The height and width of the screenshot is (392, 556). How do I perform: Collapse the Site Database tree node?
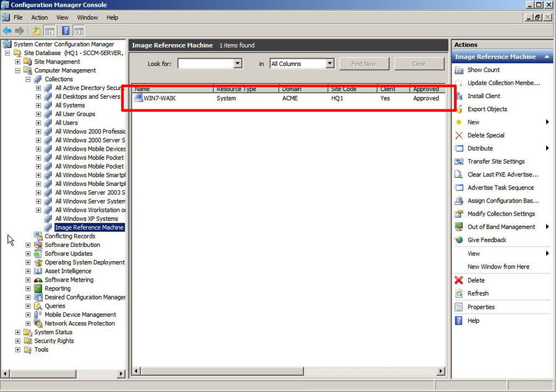click(7, 53)
